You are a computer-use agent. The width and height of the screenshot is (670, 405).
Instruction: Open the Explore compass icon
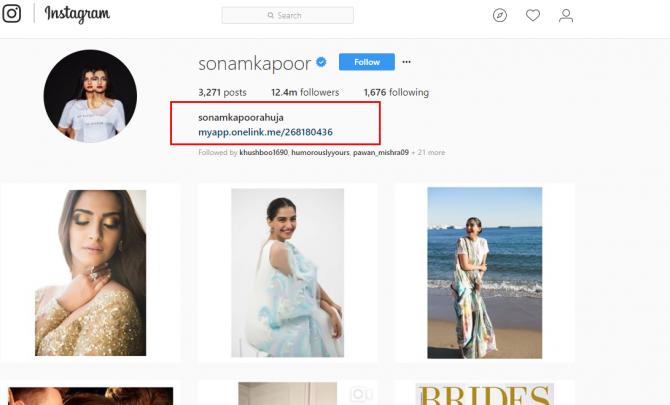tap(500, 16)
